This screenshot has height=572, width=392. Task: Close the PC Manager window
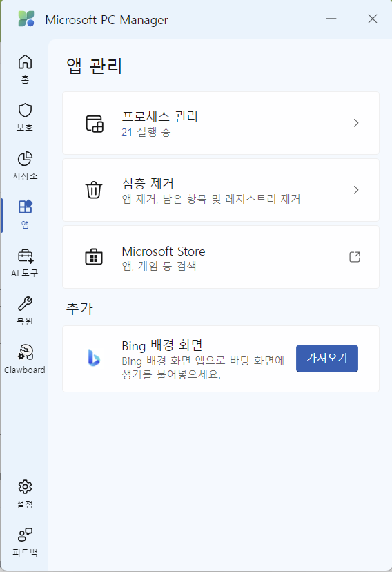pyautogui.click(x=372, y=19)
